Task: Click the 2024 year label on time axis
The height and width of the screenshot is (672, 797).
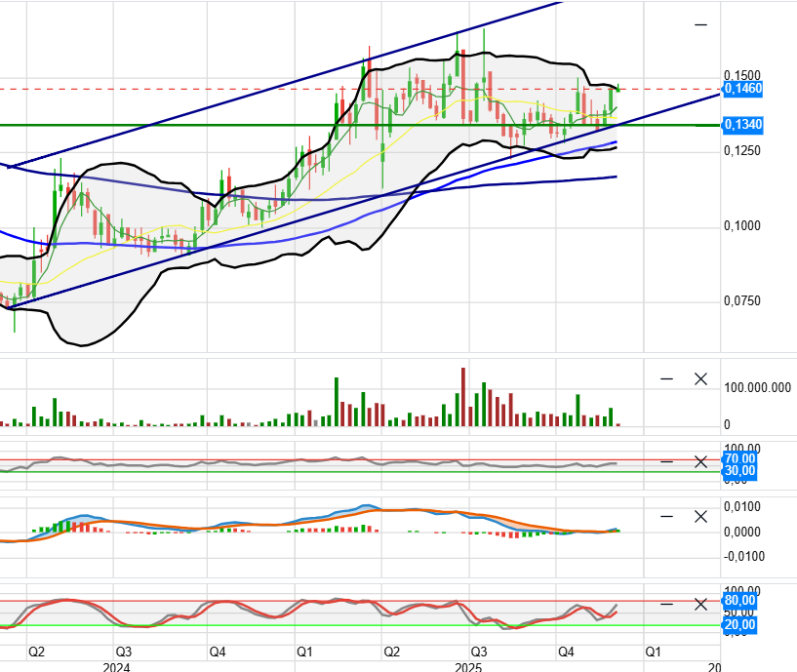Action: tap(117, 667)
